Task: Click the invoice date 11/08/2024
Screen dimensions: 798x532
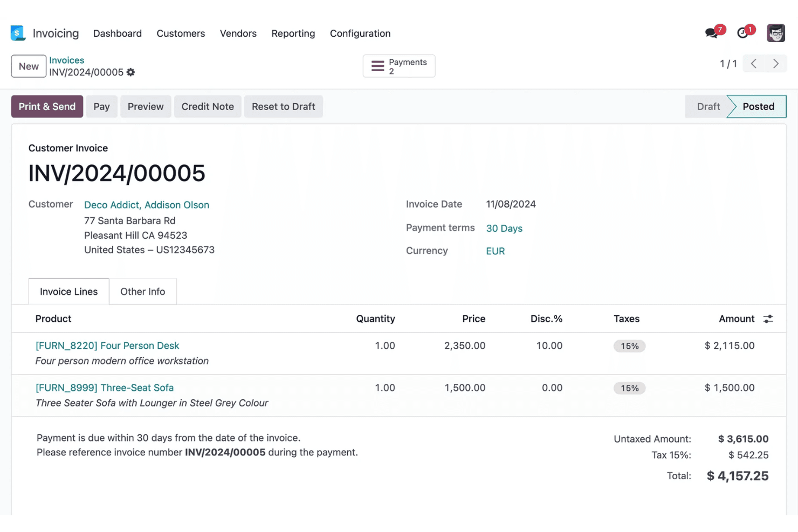Action: coord(511,204)
